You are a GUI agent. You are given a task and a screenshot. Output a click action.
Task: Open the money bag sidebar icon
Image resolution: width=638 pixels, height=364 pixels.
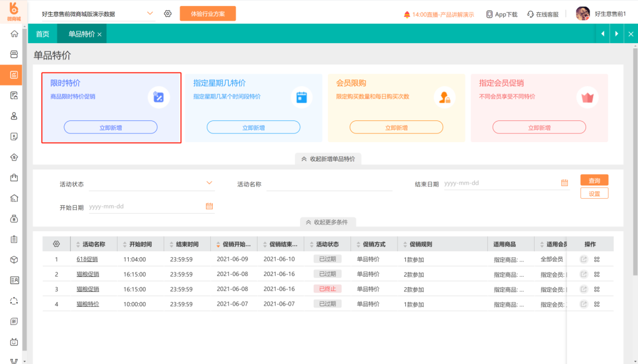coord(14,218)
